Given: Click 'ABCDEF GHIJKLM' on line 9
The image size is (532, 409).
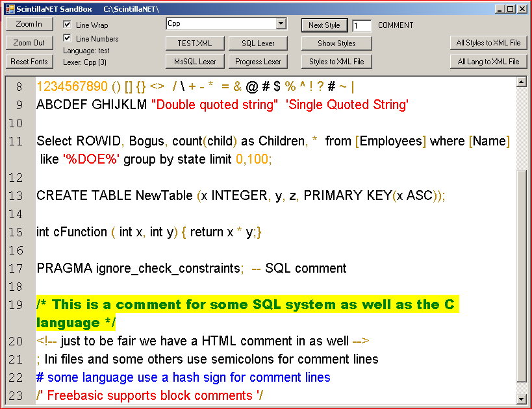Looking at the screenshot, I should click(92, 105).
